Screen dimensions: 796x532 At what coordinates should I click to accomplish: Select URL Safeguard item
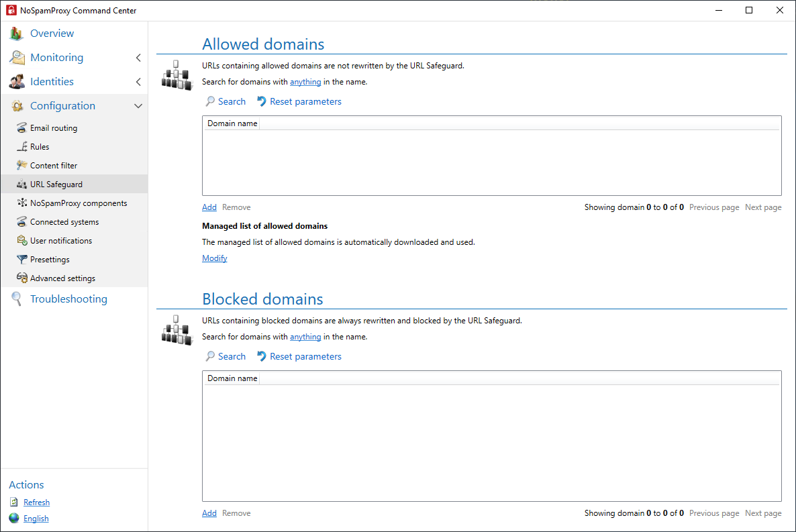(56, 184)
